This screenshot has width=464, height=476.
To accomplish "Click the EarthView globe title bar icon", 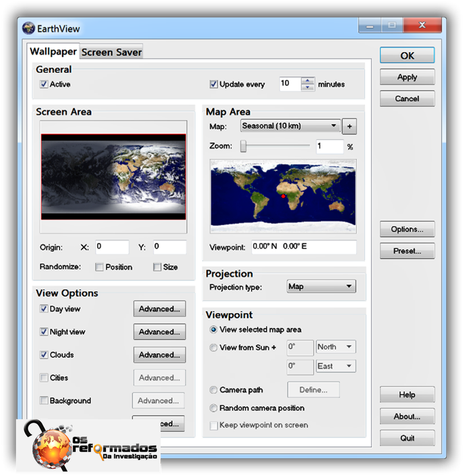I will click(28, 28).
